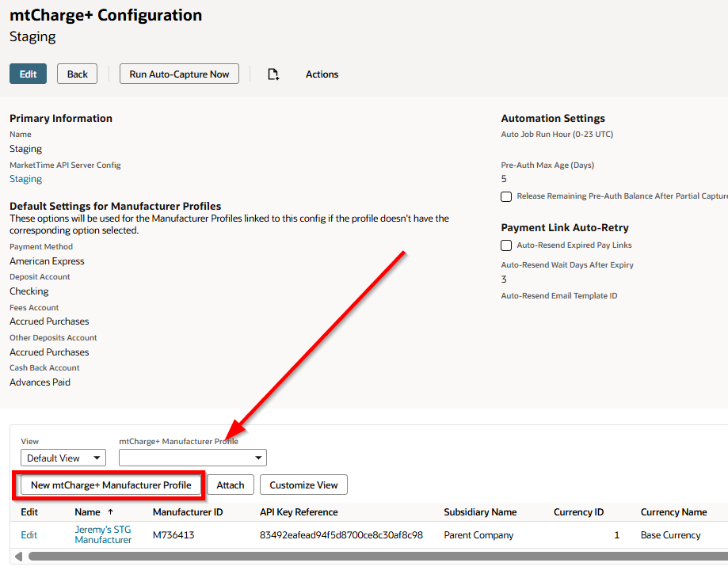The image size is (728, 574).
Task: Click Accrued Purchases under Other Deposits Account
Action: (49, 352)
